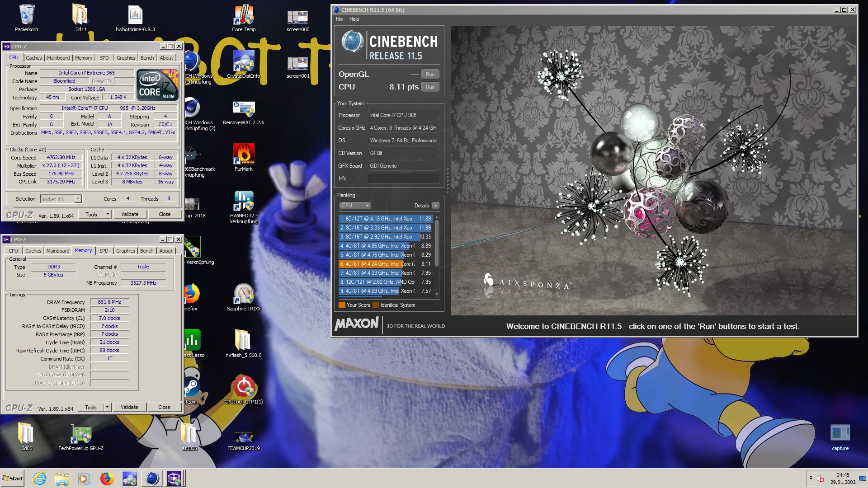The height and width of the screenshot is (488, 868).
Task: Select ranking entry 6 4C/8T @ 4.24 GHz
Action: pos(386,264)
